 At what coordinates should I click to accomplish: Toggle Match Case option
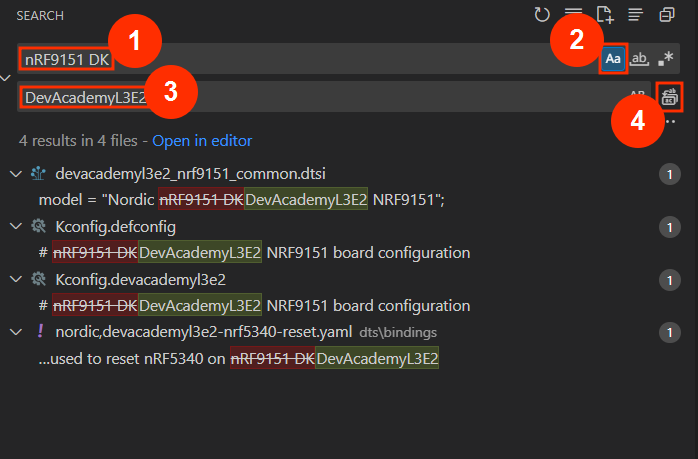point(613,58)
